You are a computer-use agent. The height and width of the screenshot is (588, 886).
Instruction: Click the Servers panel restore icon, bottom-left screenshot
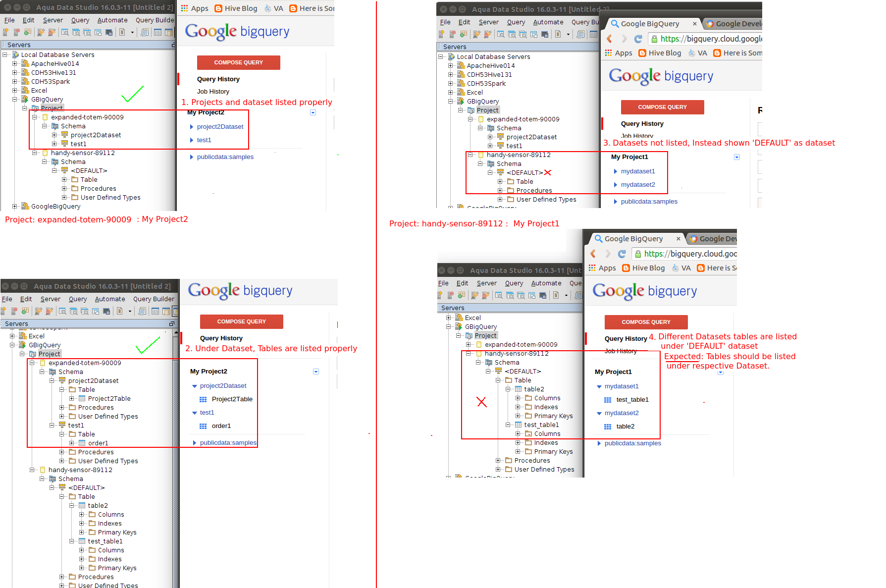click(x=172, y=323)
